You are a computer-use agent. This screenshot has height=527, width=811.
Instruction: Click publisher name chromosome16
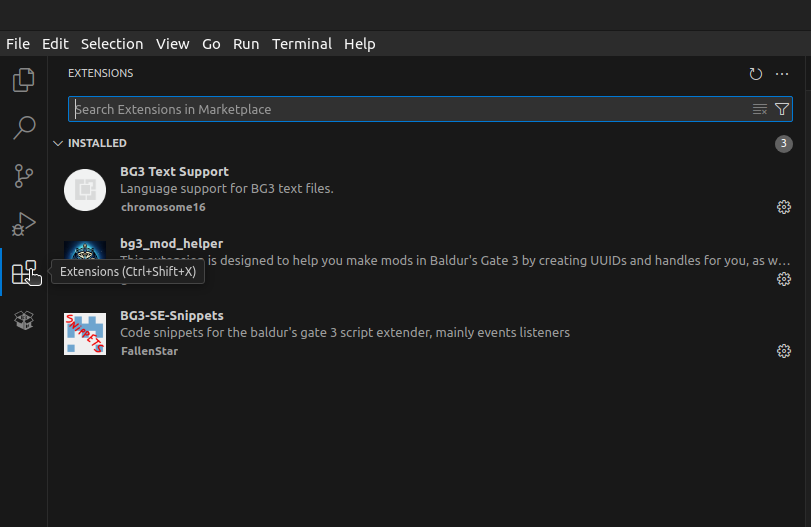(x=163, y=207)
